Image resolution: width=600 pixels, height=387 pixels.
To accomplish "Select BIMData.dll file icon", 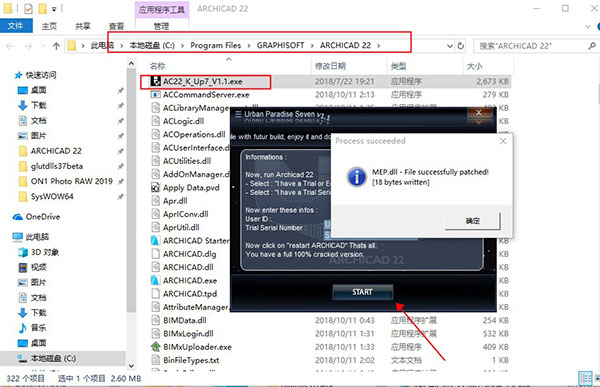I will (x=155, y=320).
